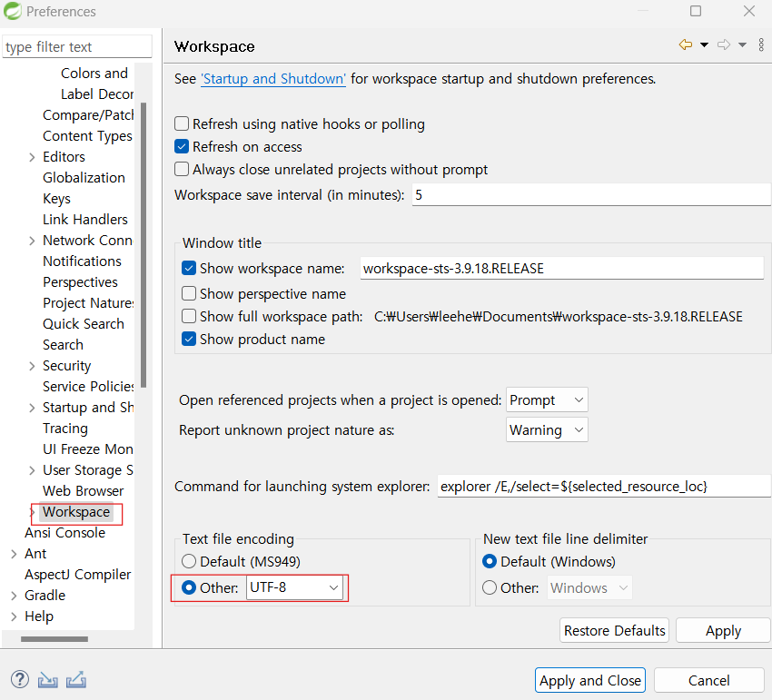Expand the User Storage Service node
Screen dimensions: 772x700
[32, 470]
